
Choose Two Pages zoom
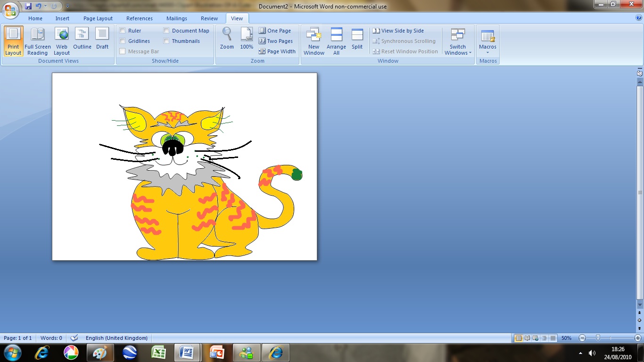pyautogui.click(x=276, y=41)
